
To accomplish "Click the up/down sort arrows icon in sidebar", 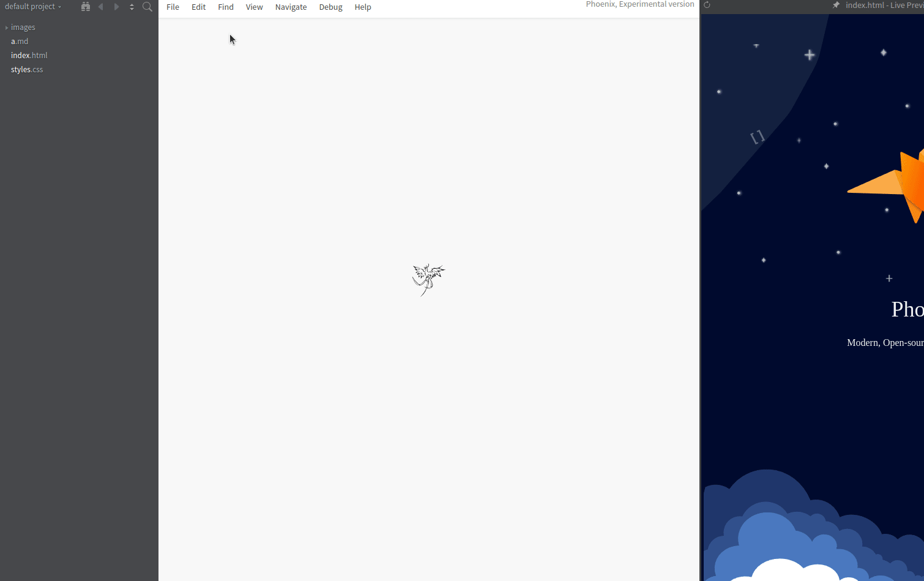I will point(132,7).
